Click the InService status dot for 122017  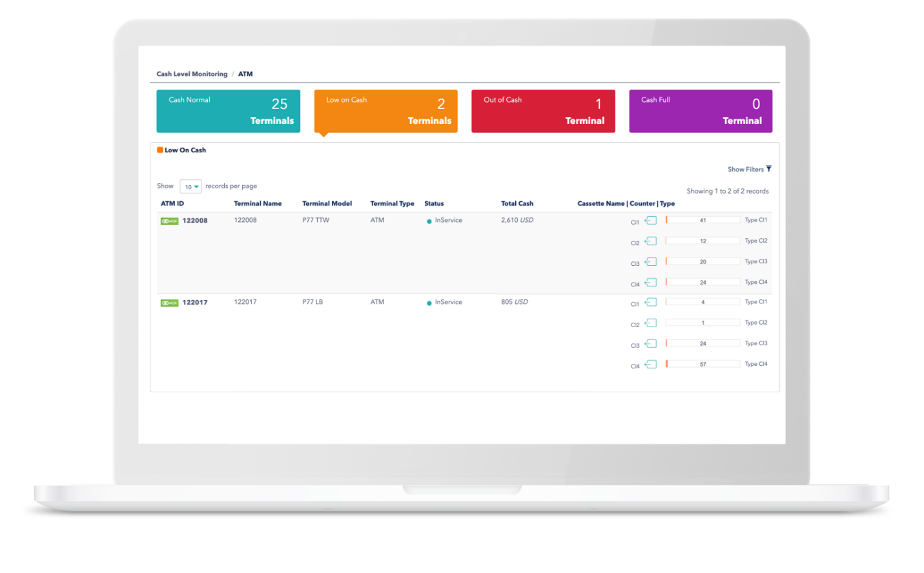429,303
